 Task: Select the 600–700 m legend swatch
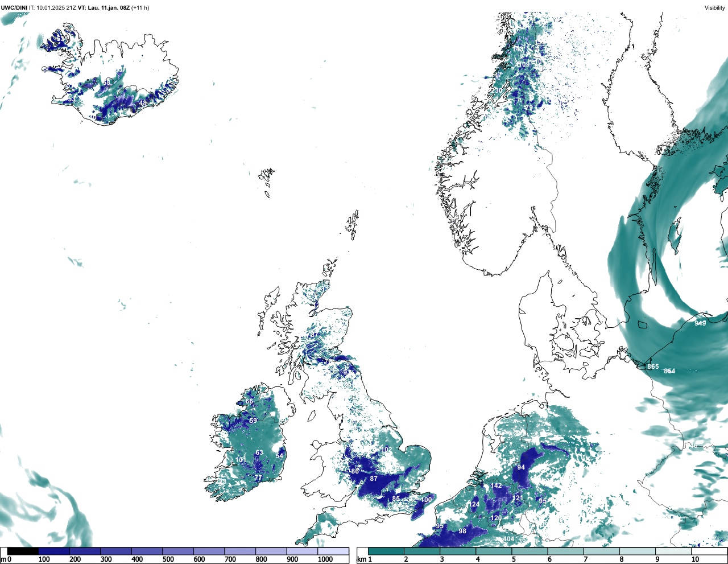pos(209,551)
